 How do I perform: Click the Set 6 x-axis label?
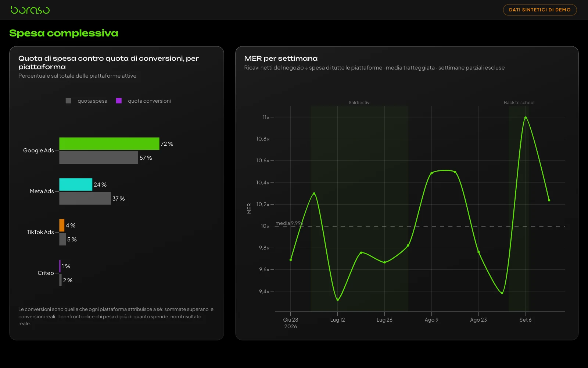[x=526, y=320]
